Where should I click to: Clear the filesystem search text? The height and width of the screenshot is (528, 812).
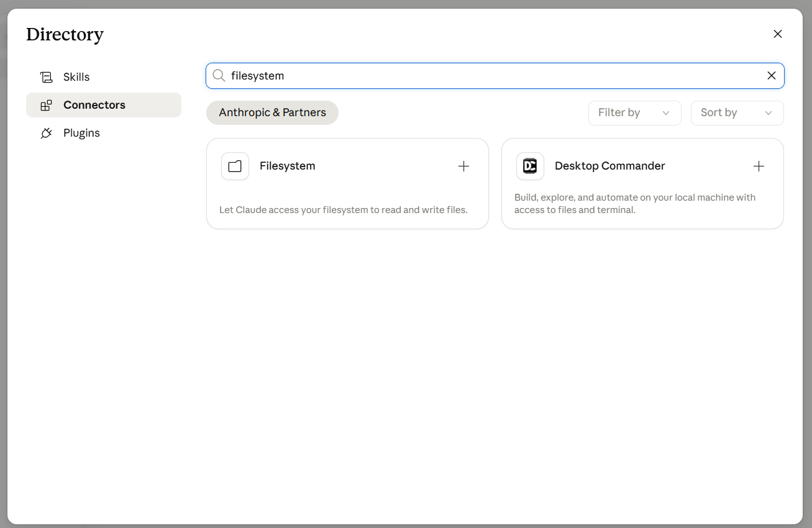coord(772,76)
